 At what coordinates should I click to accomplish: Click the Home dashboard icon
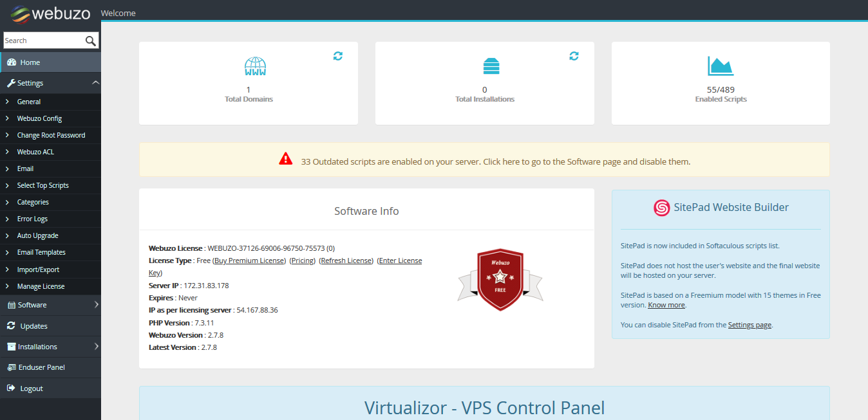[x=12, y=62]
